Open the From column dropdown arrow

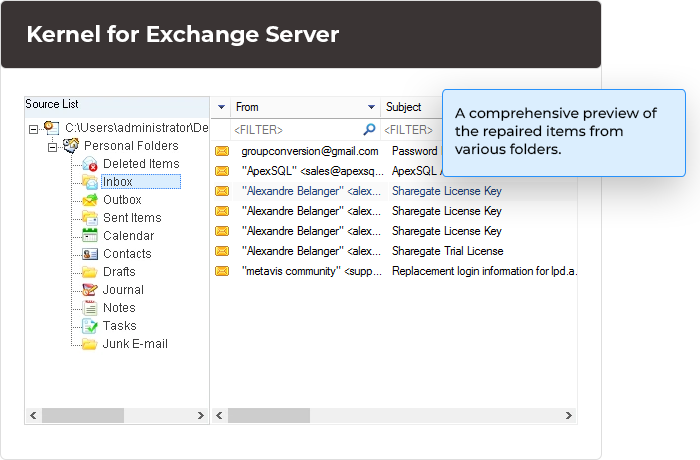click(371, 107)
